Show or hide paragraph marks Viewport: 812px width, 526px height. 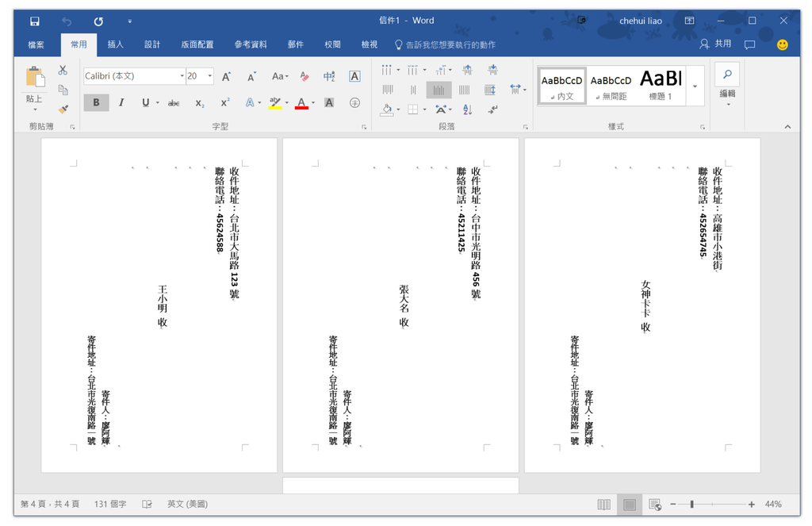(x=492, y=109)
